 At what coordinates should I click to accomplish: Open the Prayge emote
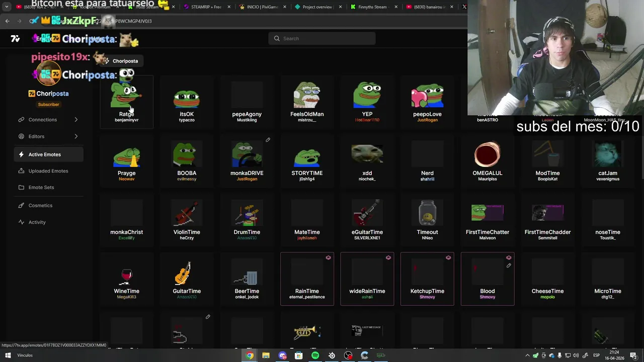(126, 161)
